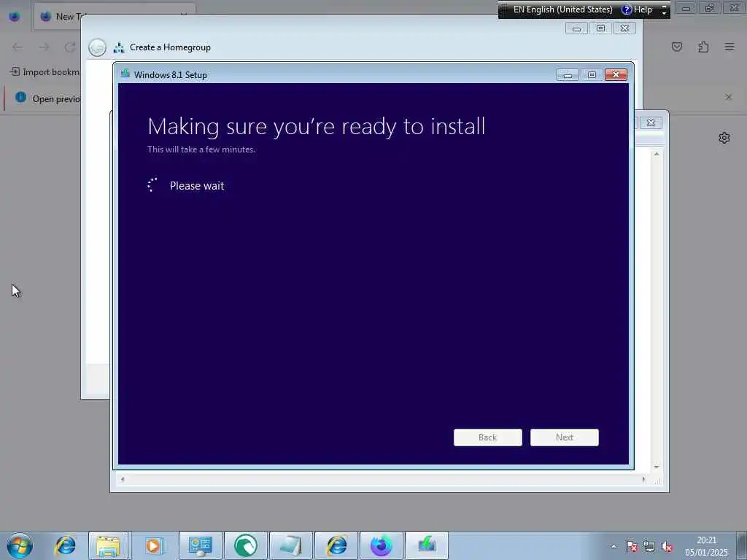Screen dimensions: 747x560
Task: Open the Help button on the language bar
Action: click(x=638, y=9)
